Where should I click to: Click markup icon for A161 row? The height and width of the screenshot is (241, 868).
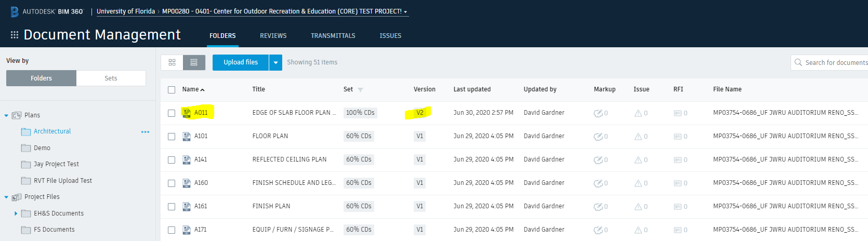click(598, 206)
